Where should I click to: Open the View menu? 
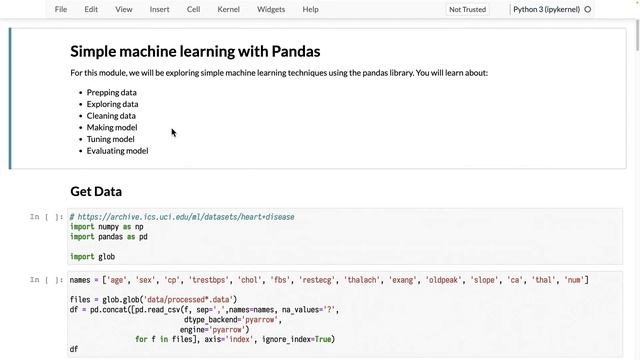(x=123, y=9)
